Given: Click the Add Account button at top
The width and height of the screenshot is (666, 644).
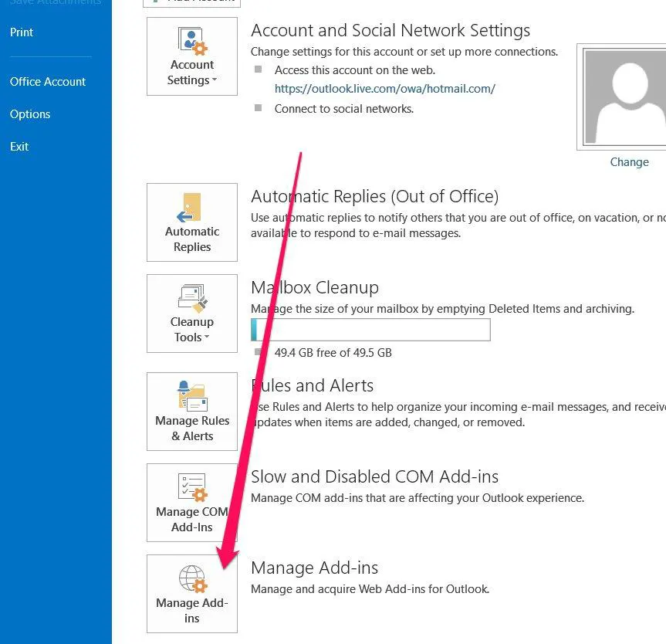Looking at the screenshot, I should (x=191, y=2).
